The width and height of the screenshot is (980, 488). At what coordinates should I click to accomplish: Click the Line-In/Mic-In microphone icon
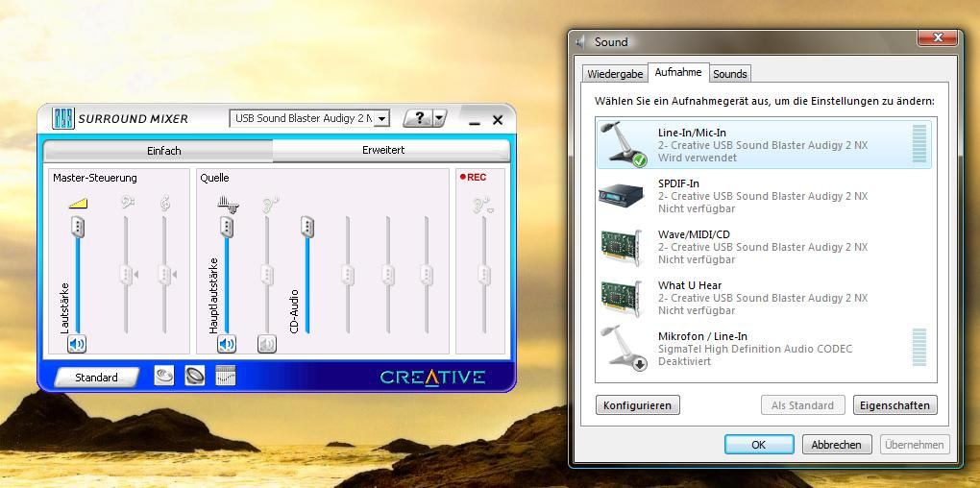point(623,145)
